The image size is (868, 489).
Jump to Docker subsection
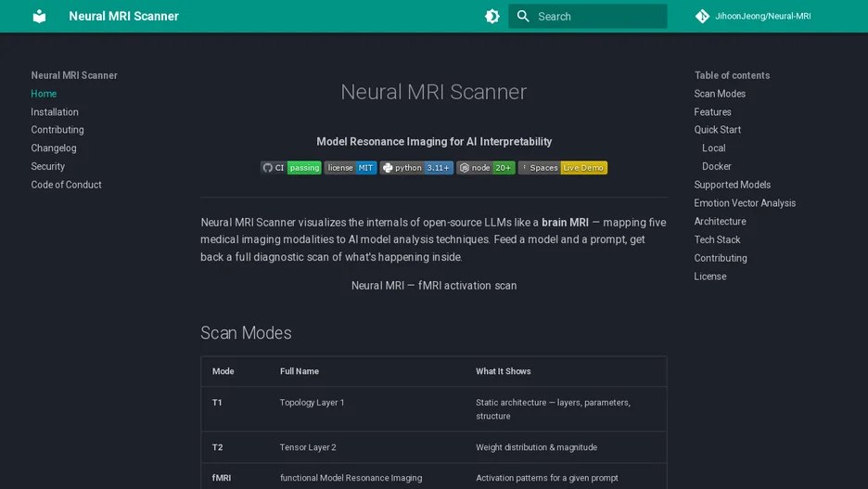point(716,166)
